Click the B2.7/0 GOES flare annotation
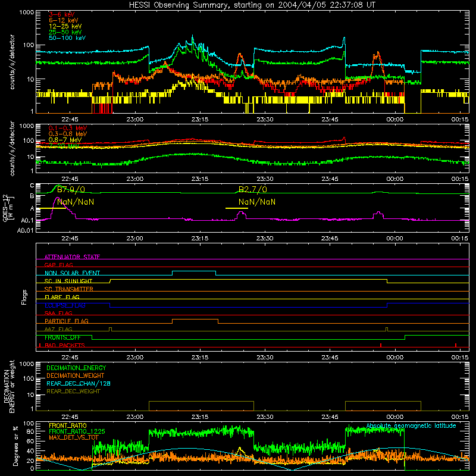 point(252,190)
